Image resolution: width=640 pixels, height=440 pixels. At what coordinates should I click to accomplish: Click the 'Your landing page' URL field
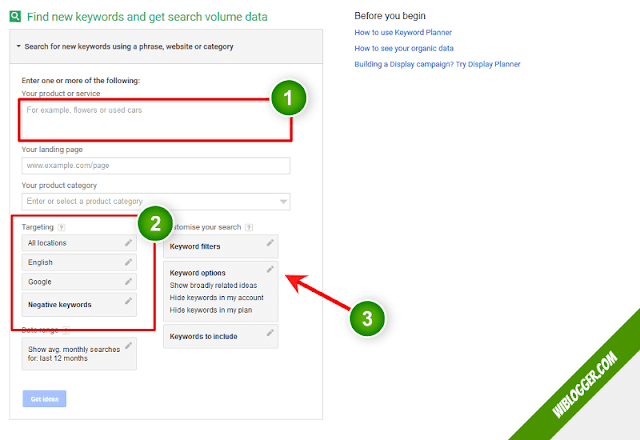pyautogui.click(x=156, y=166)
